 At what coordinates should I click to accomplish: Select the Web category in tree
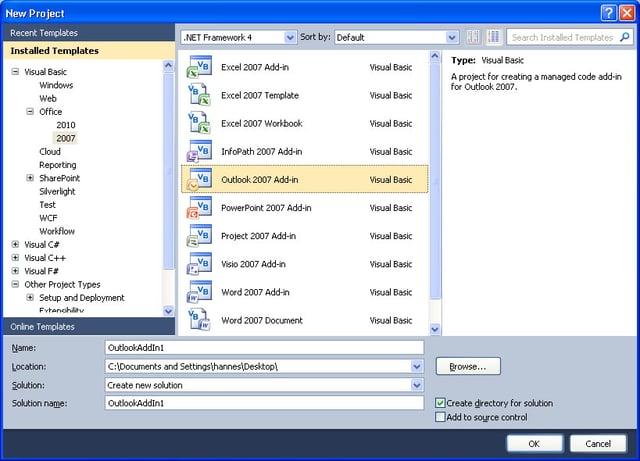[x=48, y=98]
